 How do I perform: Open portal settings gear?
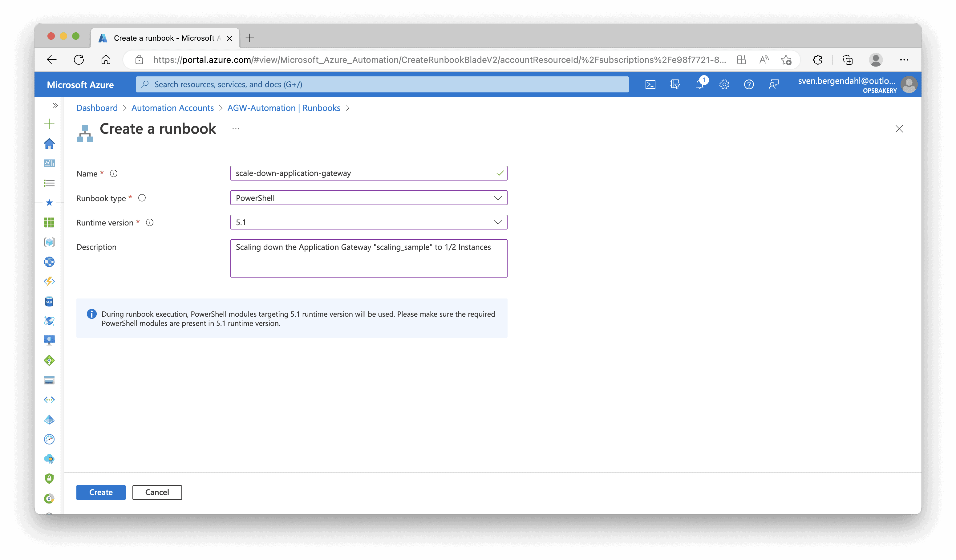[x=724, y=84]
